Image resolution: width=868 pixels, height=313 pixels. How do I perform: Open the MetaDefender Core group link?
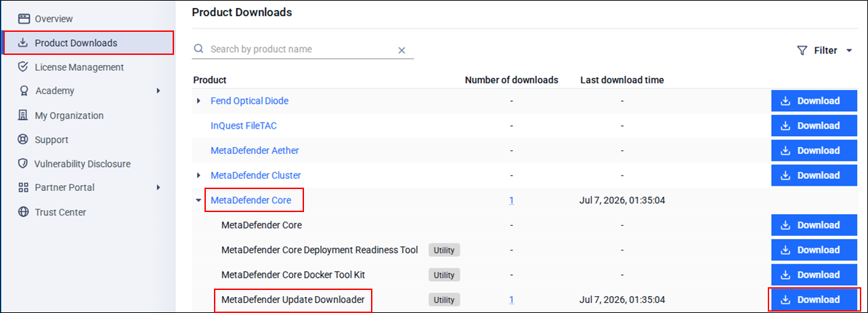click(251, 200)
